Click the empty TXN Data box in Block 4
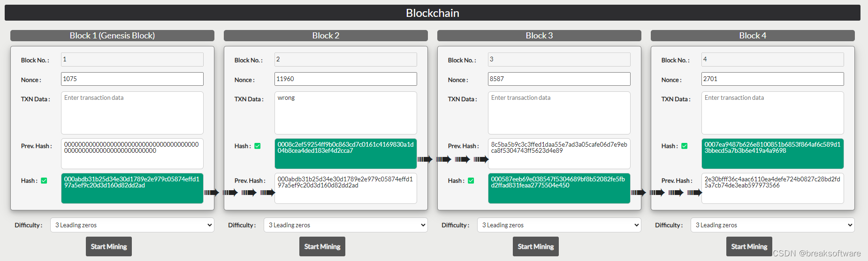This screenshot has height=261, width=868. click(x=773, y=113)
